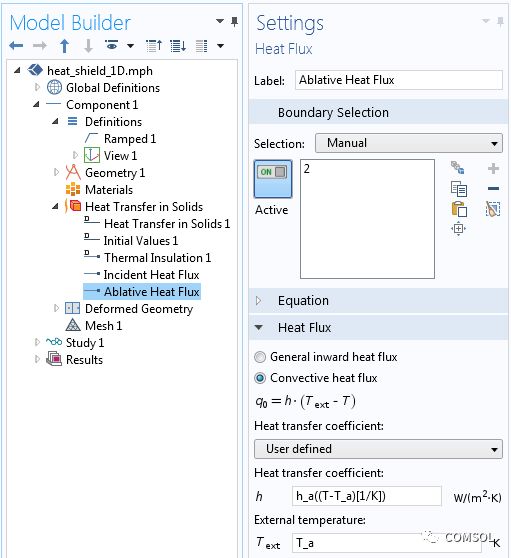Select the Component 1 node
The height and width of the screenshot is (558, 511).
point(102,105)
